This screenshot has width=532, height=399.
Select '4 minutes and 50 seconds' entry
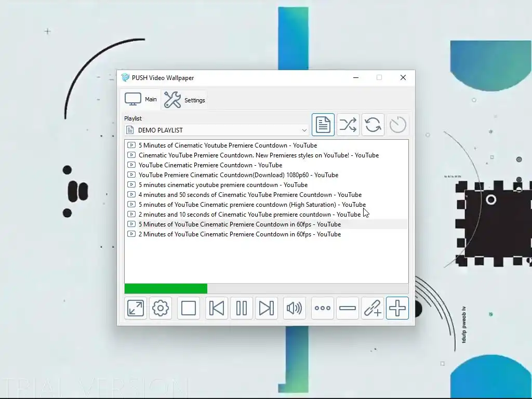(x=267, y=194)
